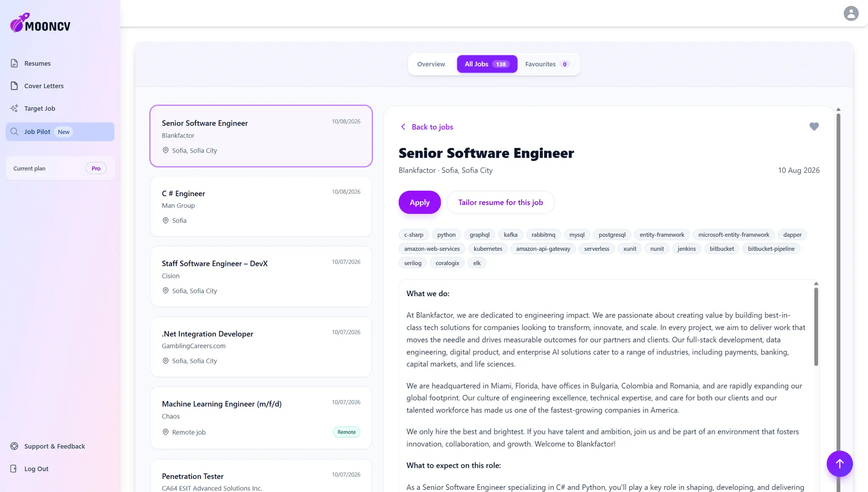Click the jenkins skill tag

coord(686,249)
